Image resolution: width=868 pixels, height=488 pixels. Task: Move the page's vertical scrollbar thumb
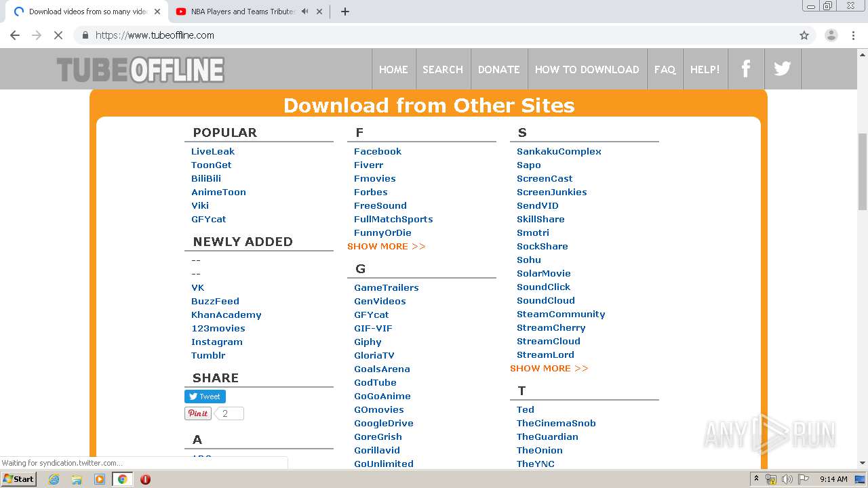[x=863, y=173]
